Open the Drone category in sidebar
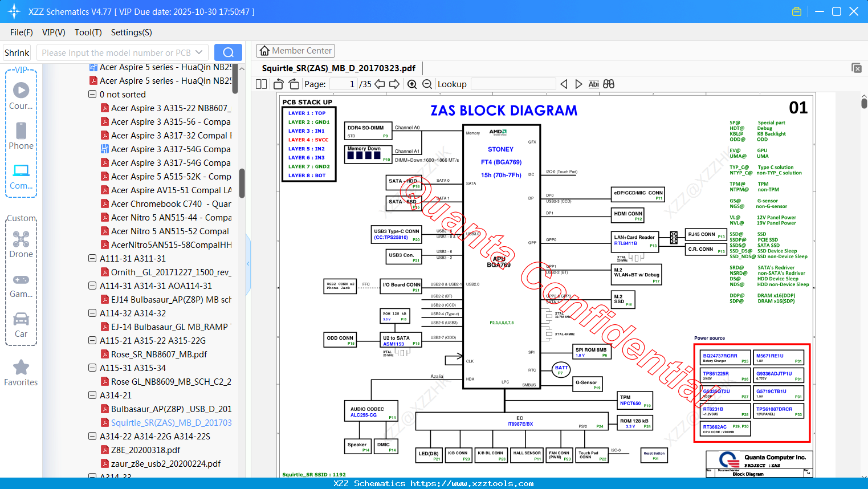Viewport: 868px width, 489px height. [x=21, y=244]
